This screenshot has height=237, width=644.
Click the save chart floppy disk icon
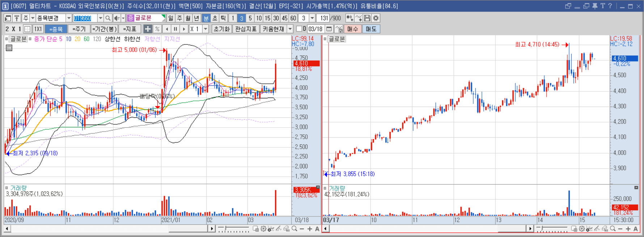pos(367,18)
